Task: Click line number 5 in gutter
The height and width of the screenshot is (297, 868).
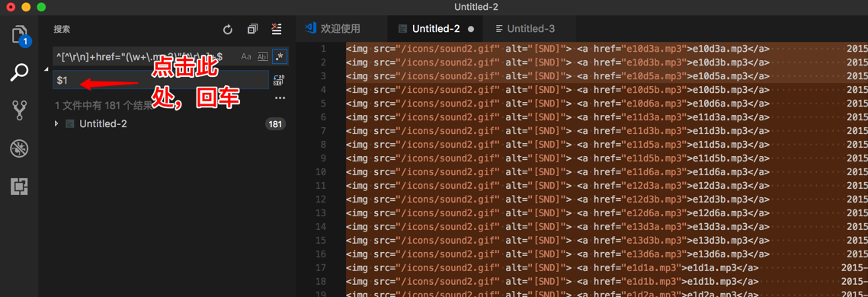Action: click(323, 104)
